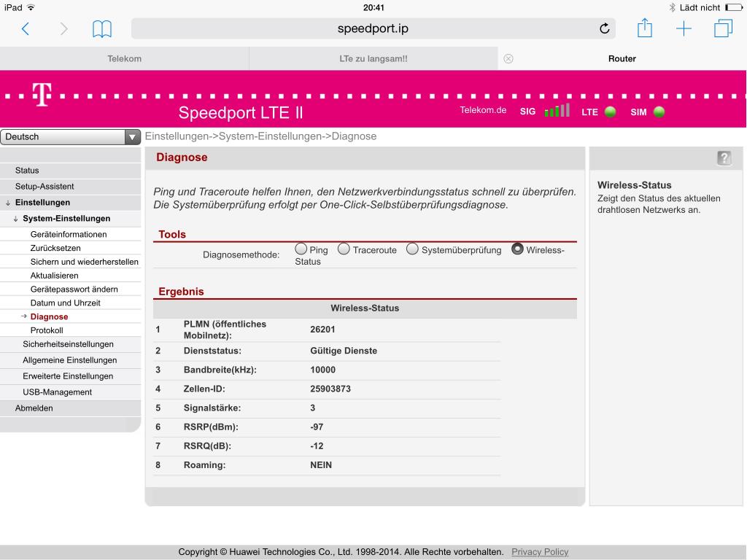Open Sicherheitseinstellungen menu

pos(71,344)
